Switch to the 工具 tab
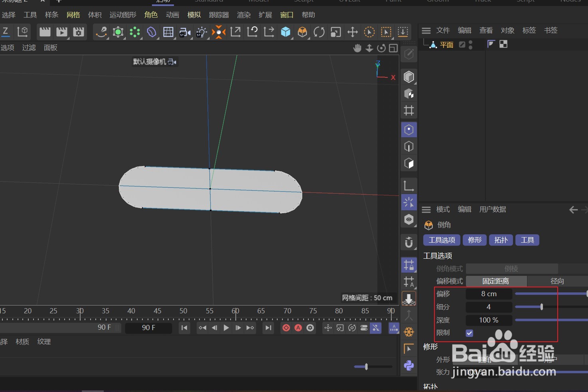Viewport: 588px width, 392px height. tap(527, 240)
